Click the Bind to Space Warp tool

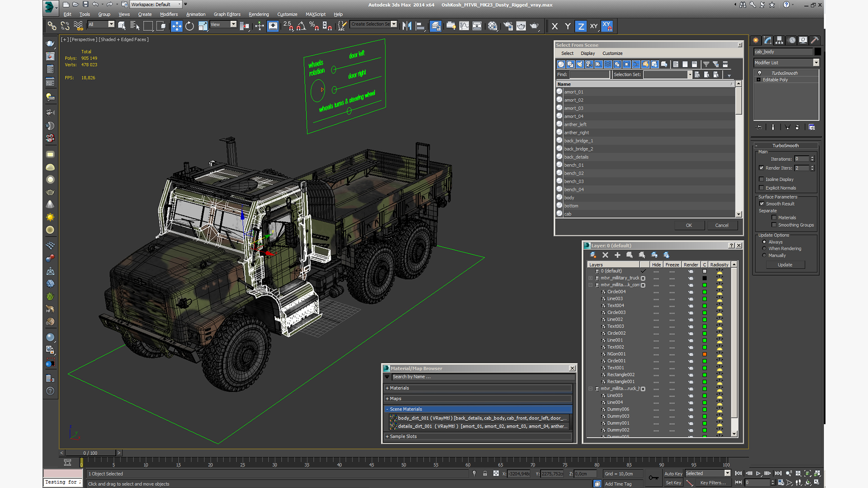tap(78, 26)
